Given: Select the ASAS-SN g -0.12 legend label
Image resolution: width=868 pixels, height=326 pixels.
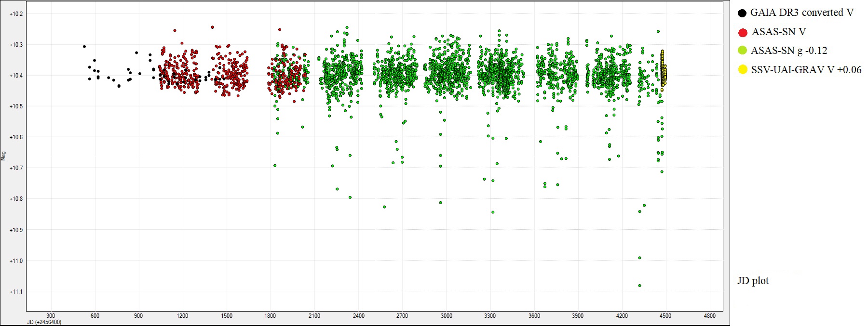Looking at the screenshot, I should click(789, 51).
